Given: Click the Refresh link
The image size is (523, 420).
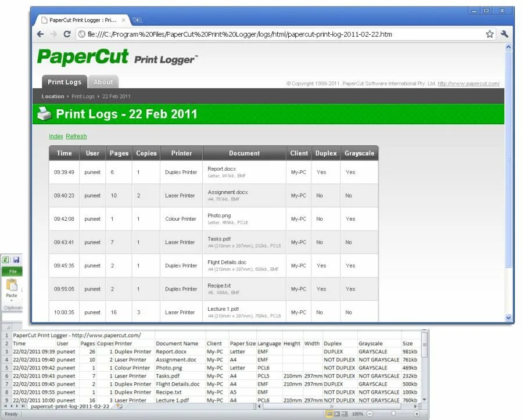Looking at the screenshot, I should (76, 137).
